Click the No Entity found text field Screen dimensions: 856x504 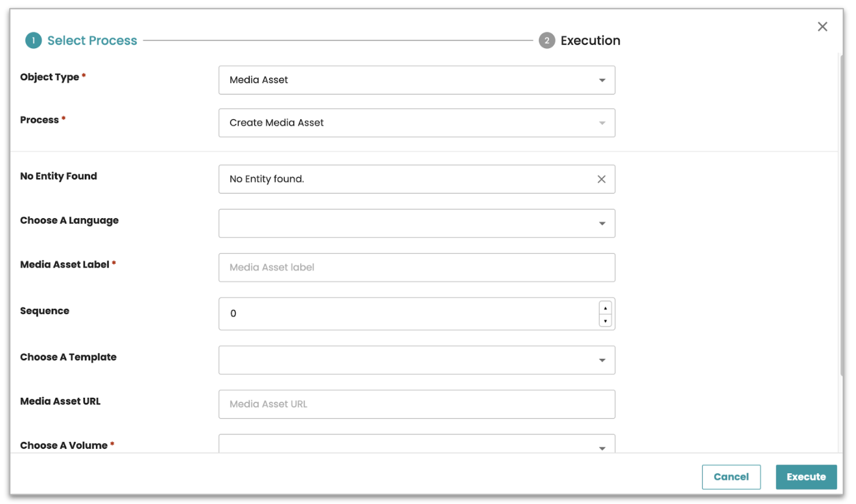click(x=407, y=179)
